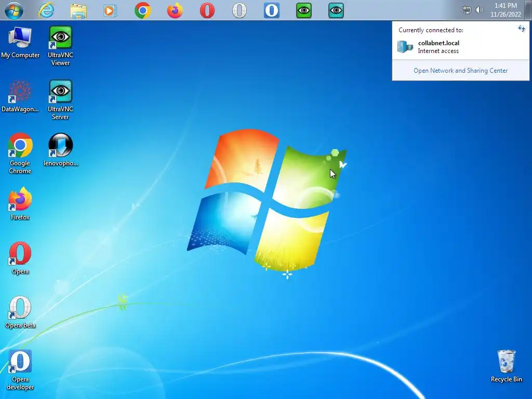
Task: Launch Firefox from the taskbar
Action: coord(175,10)
